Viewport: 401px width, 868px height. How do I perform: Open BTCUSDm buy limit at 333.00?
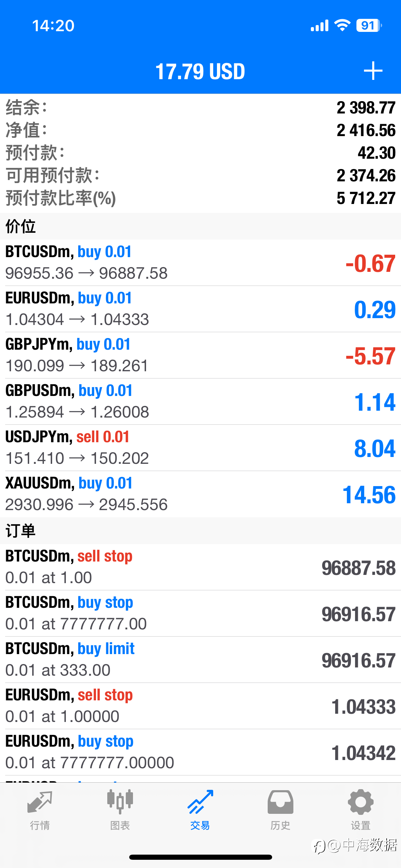tap(200, 660)
